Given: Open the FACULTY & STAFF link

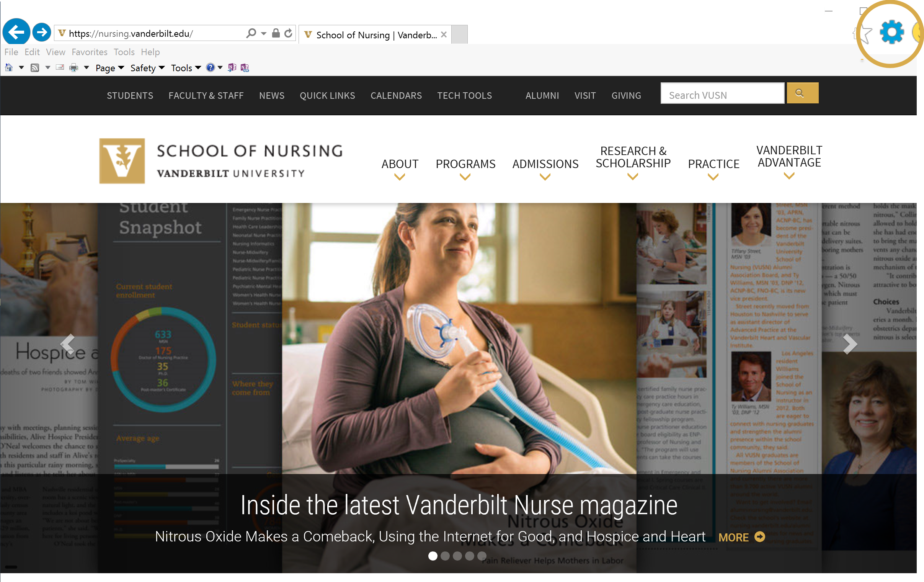Looking at the screenshot, I should [206, 96].
